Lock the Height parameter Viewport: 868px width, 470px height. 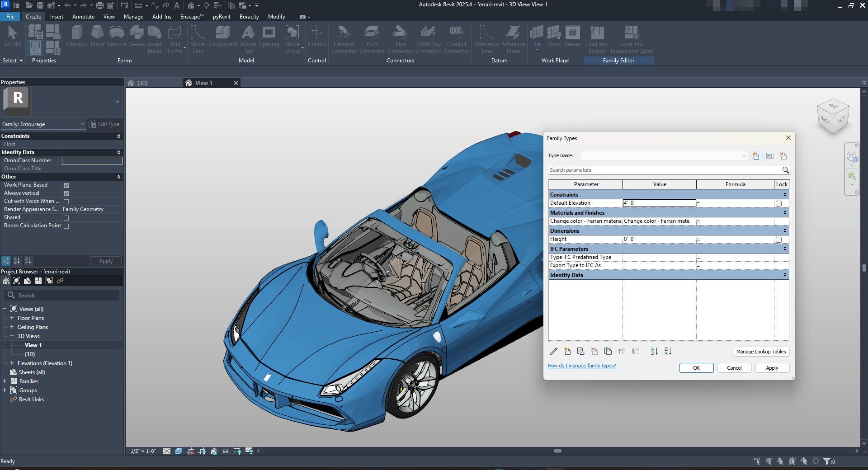click(x=778, y=240)
